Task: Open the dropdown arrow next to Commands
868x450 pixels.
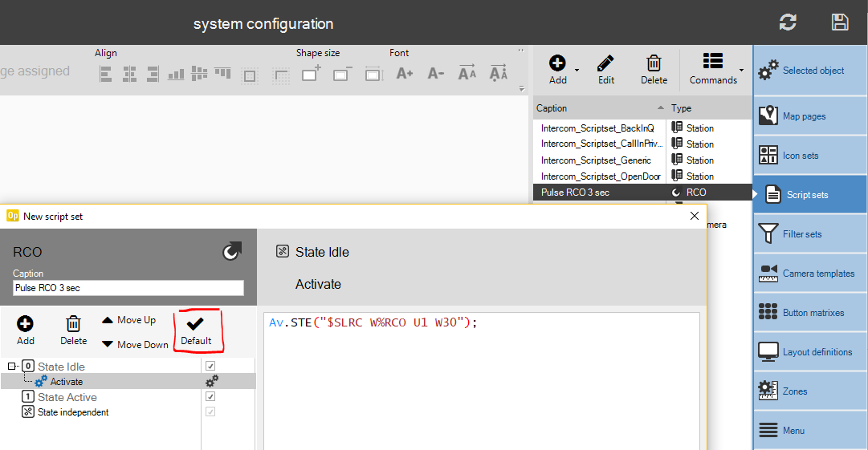Action: (741, 71)
